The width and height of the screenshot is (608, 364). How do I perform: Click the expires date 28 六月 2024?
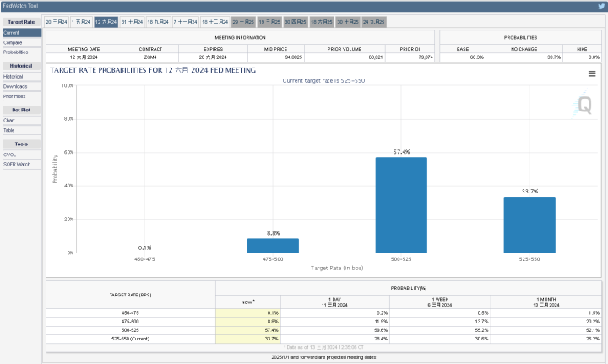[213, 57]
